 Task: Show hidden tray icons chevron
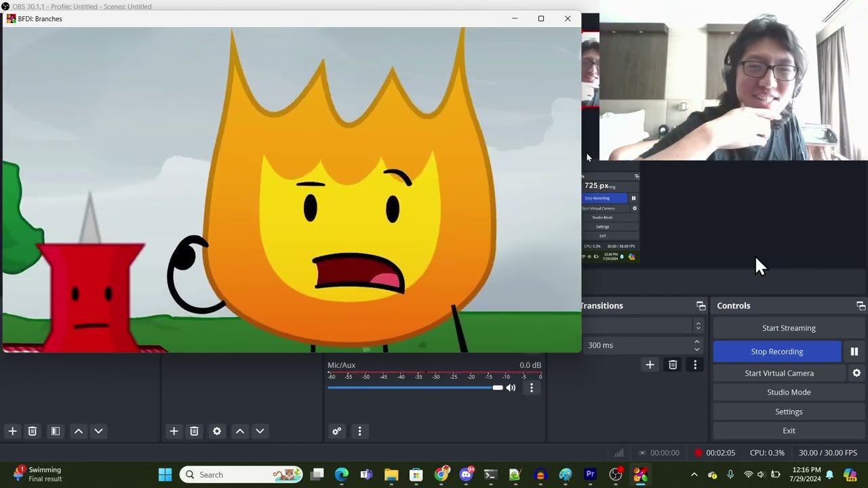(694, 474)
